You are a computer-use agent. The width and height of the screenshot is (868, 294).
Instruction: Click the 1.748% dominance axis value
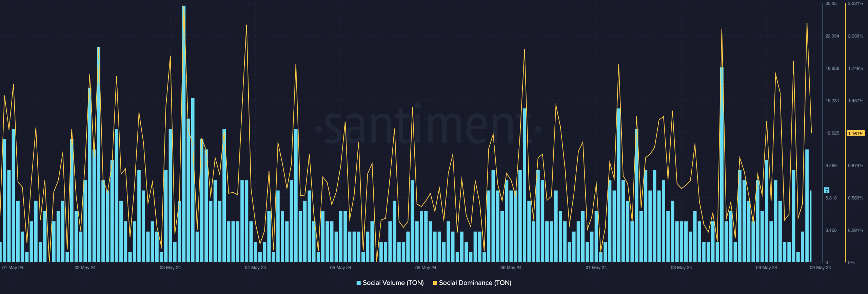click(855, 68)
